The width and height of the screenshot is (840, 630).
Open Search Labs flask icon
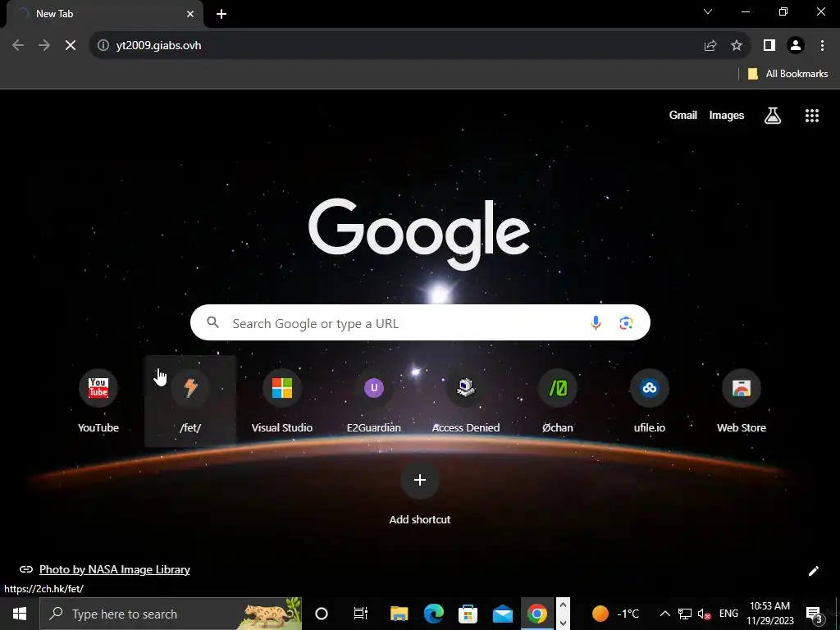[x=773, y=115]
